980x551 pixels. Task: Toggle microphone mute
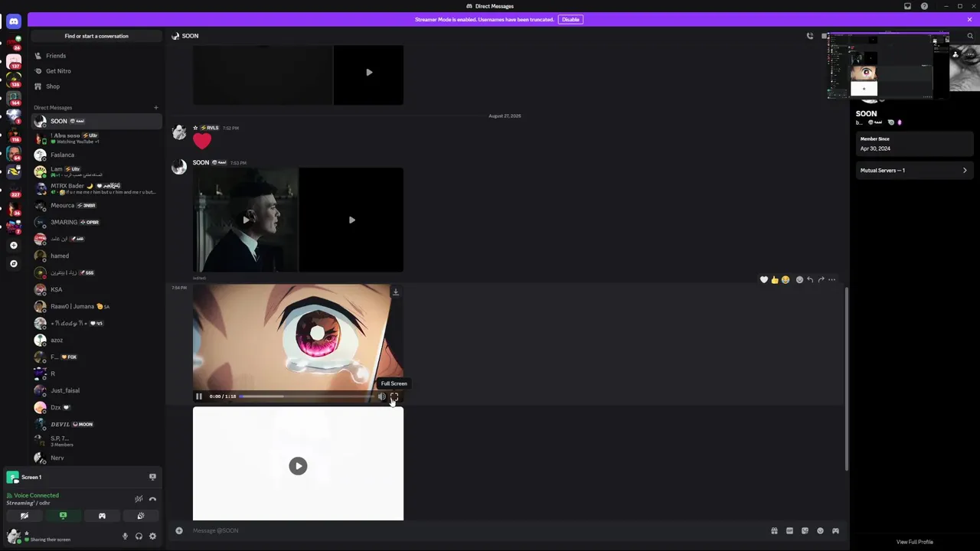[x=125, y=536]
